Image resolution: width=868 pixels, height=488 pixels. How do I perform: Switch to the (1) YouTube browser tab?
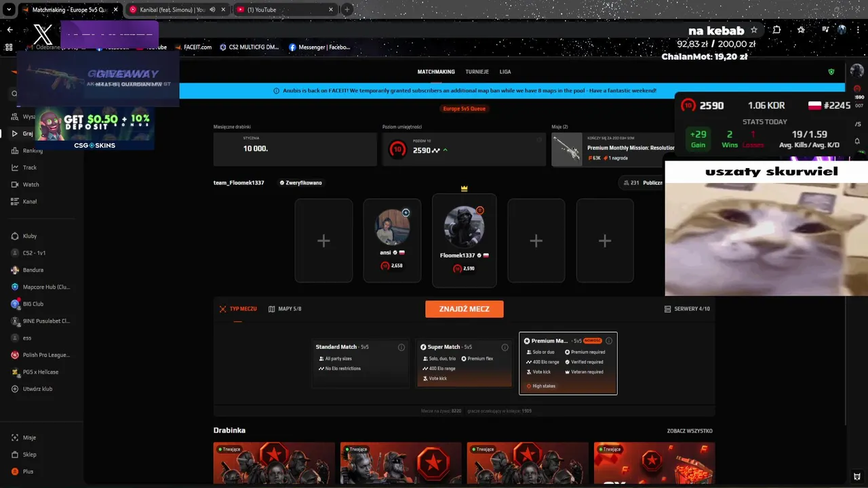285,9
